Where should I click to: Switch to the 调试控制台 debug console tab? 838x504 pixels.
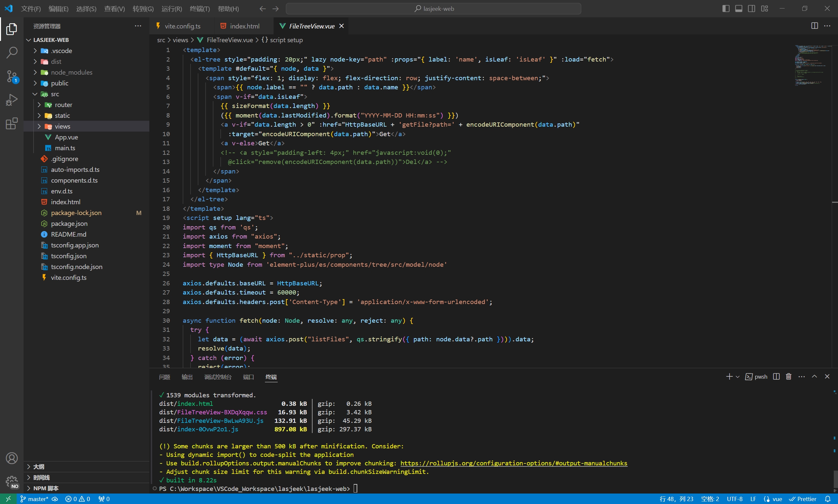tap(218, 377)
